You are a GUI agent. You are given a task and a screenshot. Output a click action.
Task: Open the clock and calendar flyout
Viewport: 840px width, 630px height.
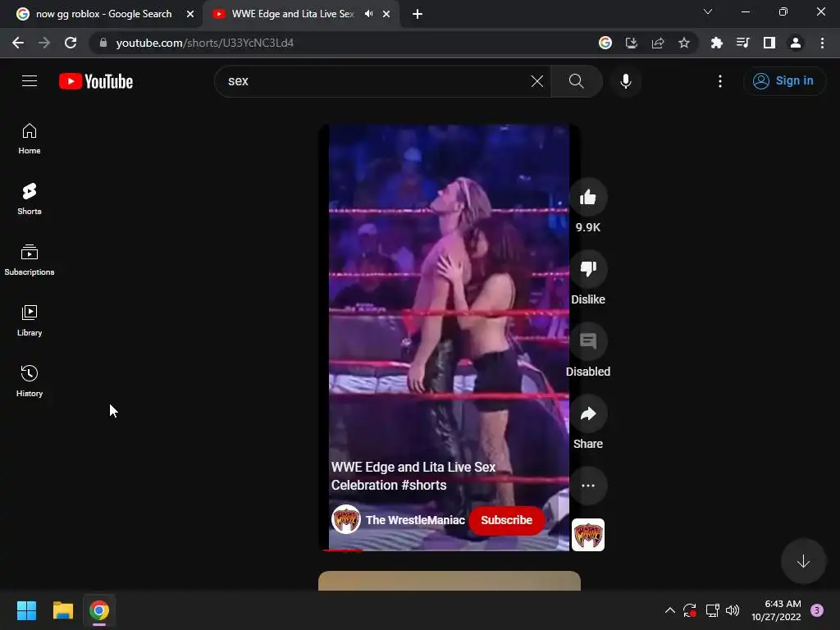coord(776,610)
